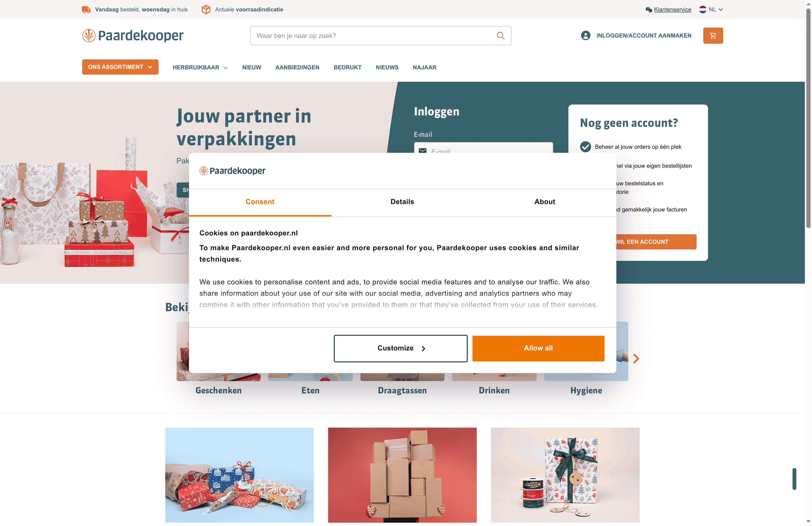Screen dimensions: 812x526
Task: Expand the Ons Assortiment menu
Action: coord(120,67)
